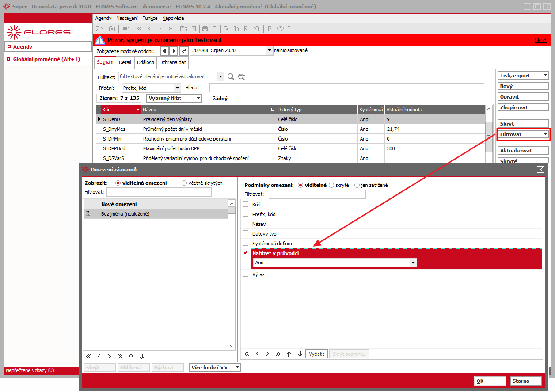
Task: Switch to the Detail tab
Action: pyautogui.click(x=125, y=63)
